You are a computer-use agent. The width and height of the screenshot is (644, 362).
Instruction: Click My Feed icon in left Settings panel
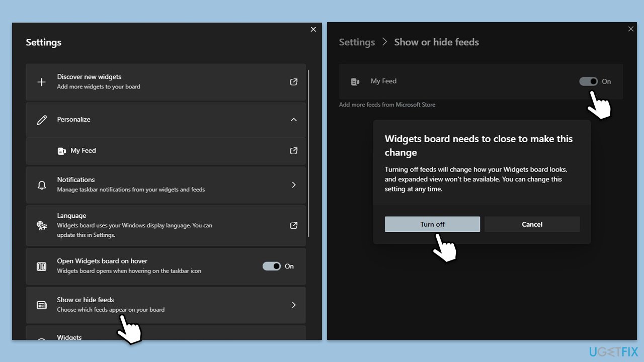[x=62, y=151]
